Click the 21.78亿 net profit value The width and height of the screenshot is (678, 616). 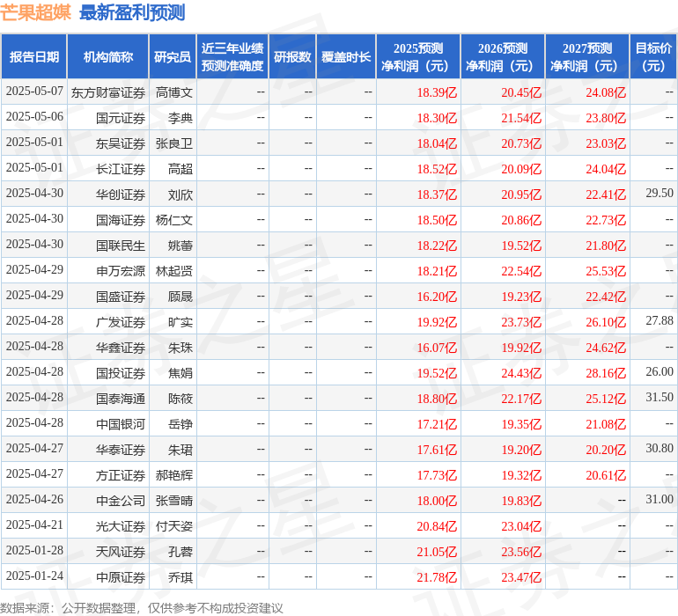point(437,577)
